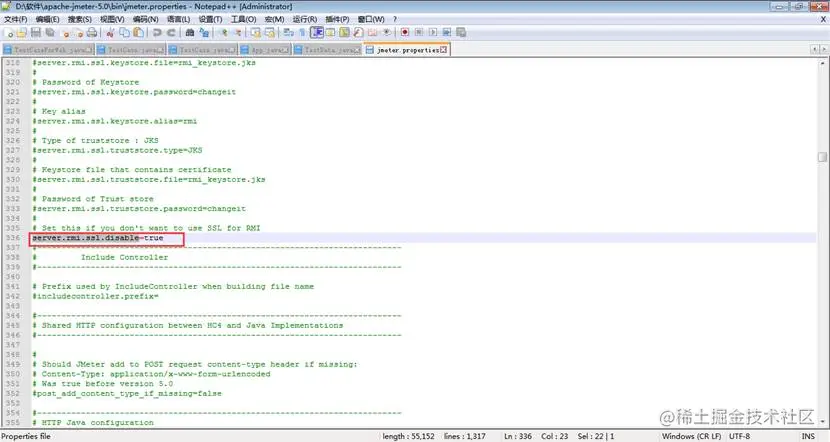Toggle show all characters icon

tap(302, 33)
